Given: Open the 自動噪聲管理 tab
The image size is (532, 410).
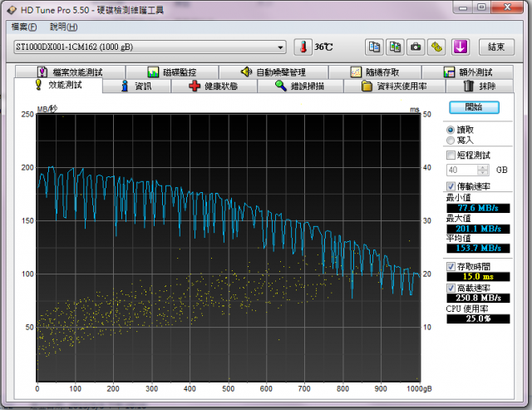Looking at the screenshot, I should pos(273,72).
